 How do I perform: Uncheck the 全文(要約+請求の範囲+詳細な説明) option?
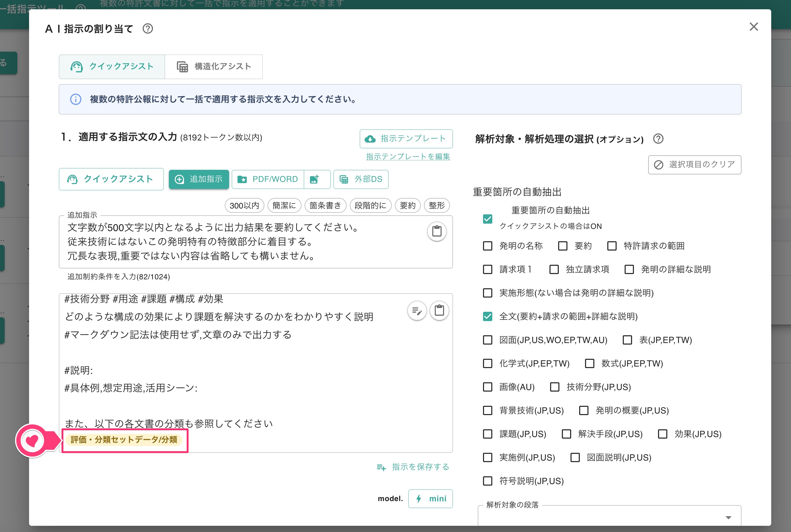(x=487, y=316)
